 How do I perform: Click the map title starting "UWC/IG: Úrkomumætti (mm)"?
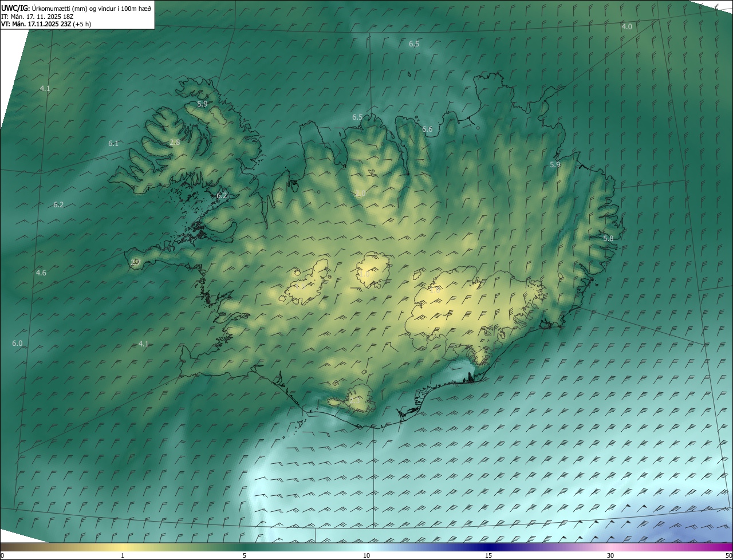[76, 8]
